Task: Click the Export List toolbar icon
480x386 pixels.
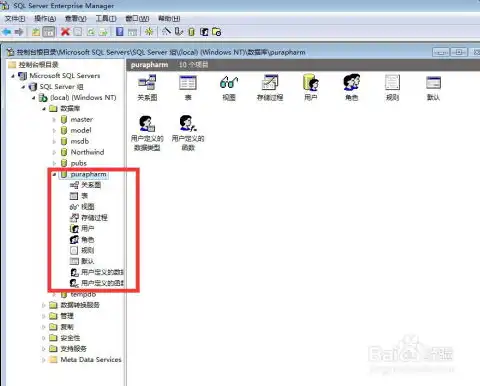Action: 103,32
